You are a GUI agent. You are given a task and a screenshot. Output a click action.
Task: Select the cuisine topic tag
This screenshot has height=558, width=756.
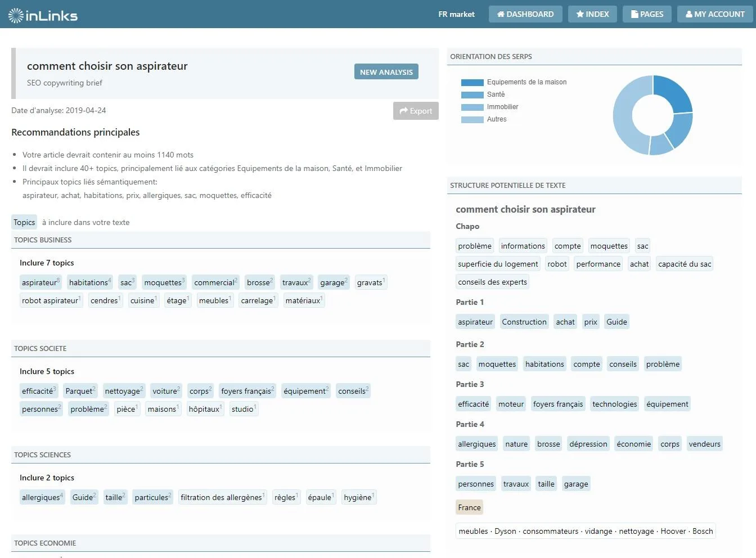coord(143,300)
